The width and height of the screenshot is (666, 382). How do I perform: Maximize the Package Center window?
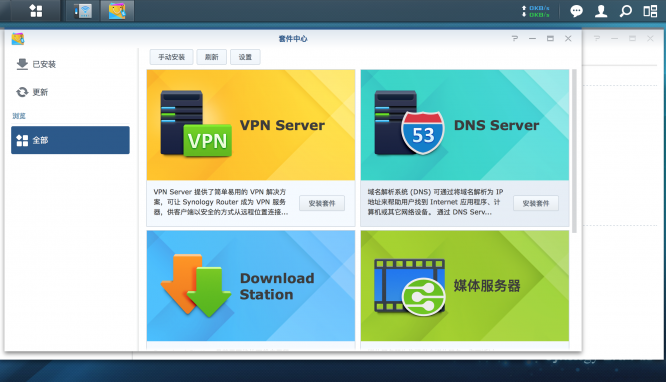550,38
